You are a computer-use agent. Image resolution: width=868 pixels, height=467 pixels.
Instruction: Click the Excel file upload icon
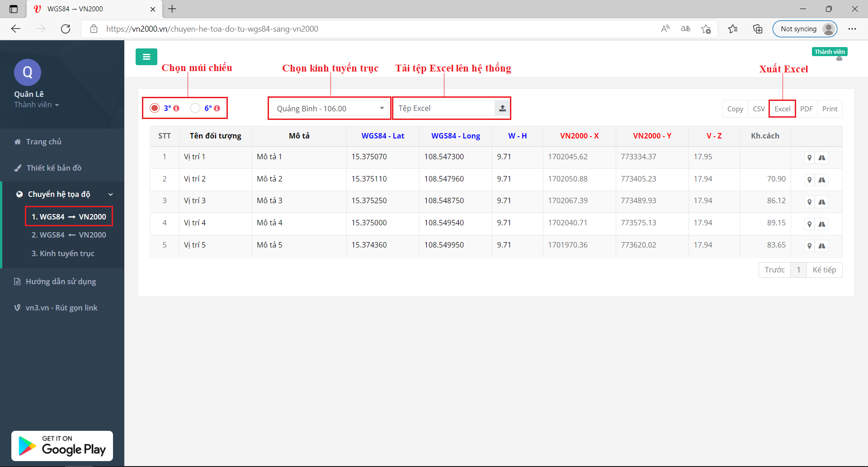click(502, 108)
